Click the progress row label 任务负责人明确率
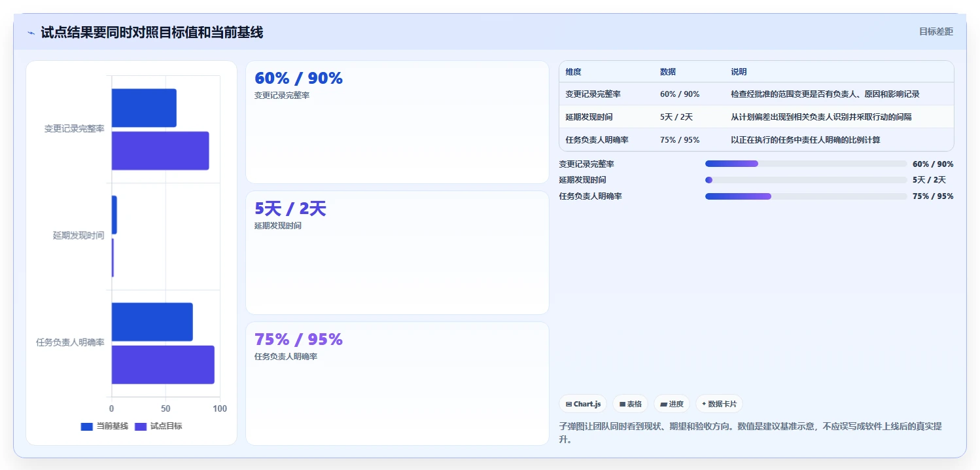980x470 pixels. 591,196
